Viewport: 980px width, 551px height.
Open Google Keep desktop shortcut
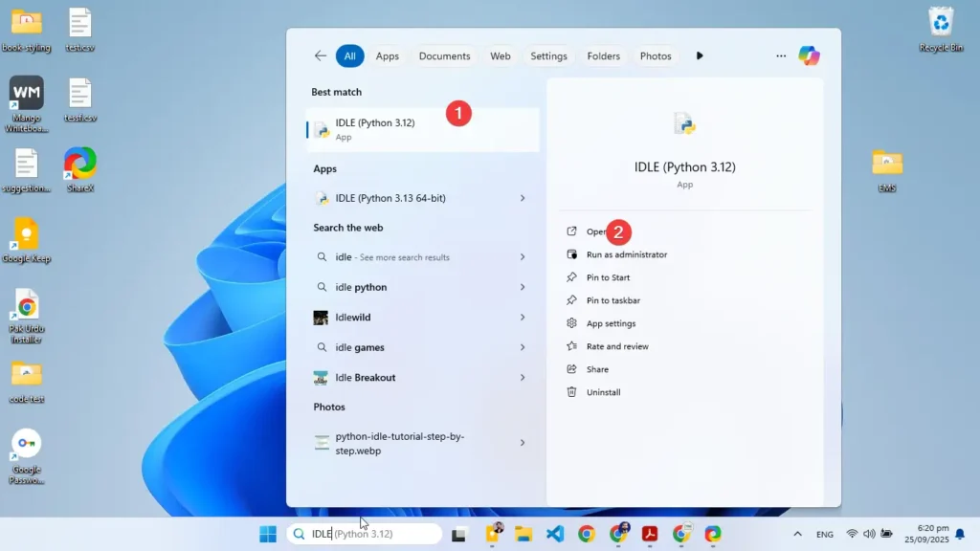pos(26,238)
